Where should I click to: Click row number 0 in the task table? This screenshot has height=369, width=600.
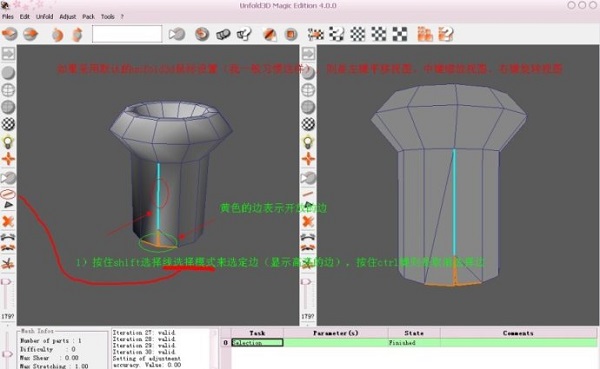[x=226, y=343]
